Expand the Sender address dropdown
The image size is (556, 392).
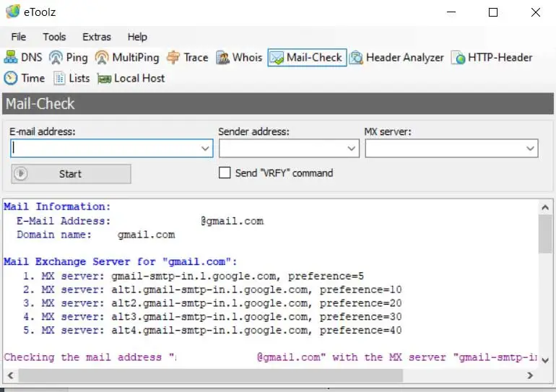pos(352,149)
